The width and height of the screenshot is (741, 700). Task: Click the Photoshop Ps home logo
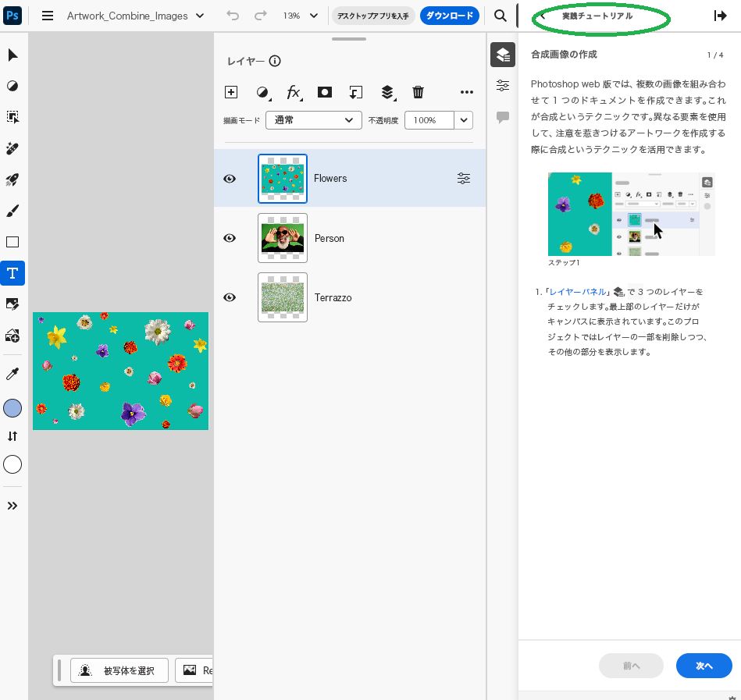point(12,16)
